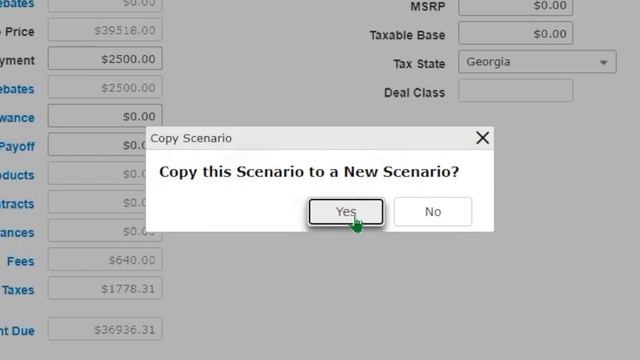
Task: Select the $1778.31 taxes field
Action: tap(105, 288)
